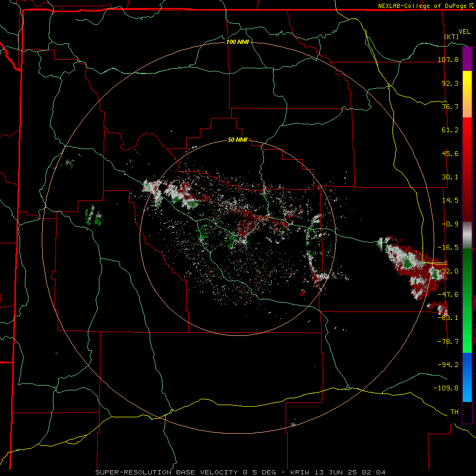Select the 14.5 velocity scale value
This screenshot has width=476, height=476.
[450, 200]
